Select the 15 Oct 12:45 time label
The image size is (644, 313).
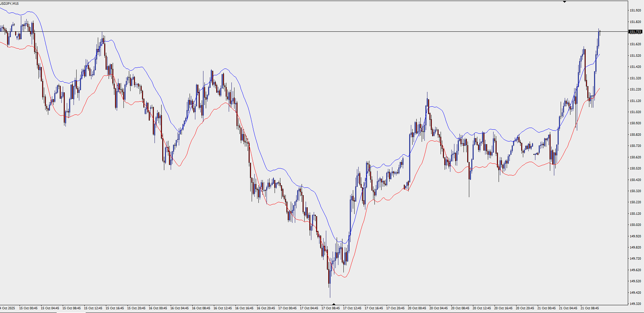pos(93,308)
